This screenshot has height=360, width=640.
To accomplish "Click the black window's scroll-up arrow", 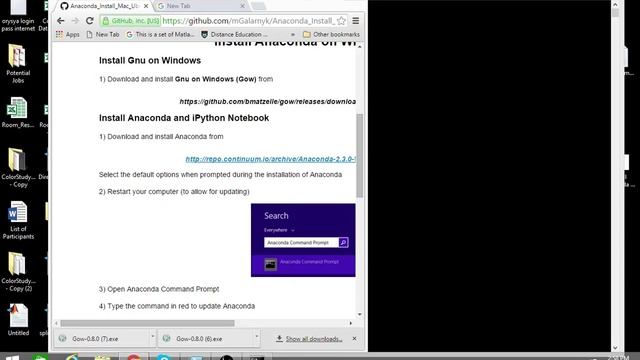I will point(616,4).
